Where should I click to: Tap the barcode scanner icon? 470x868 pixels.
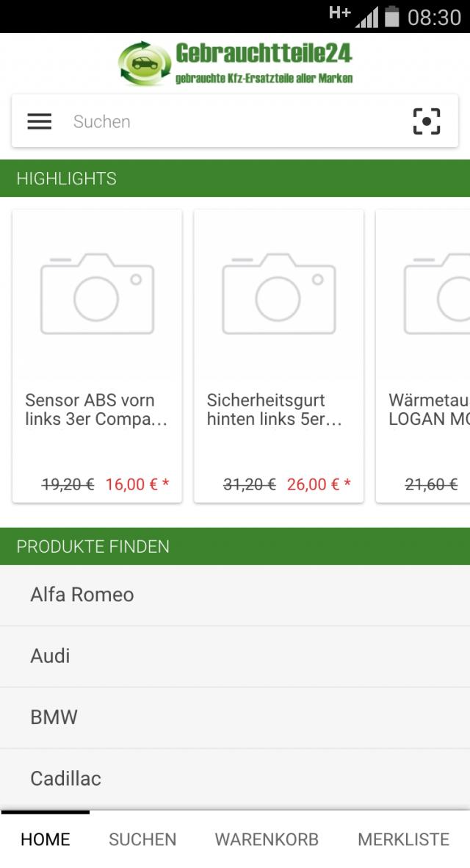(426, 121)
